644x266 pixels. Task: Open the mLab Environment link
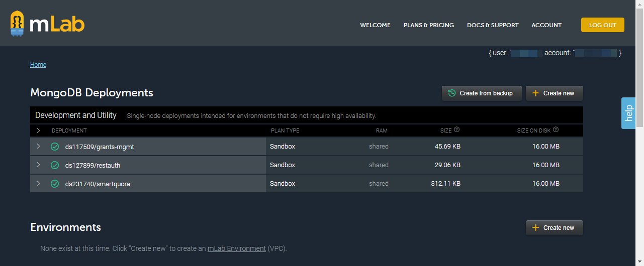click(x=237, y=248)
